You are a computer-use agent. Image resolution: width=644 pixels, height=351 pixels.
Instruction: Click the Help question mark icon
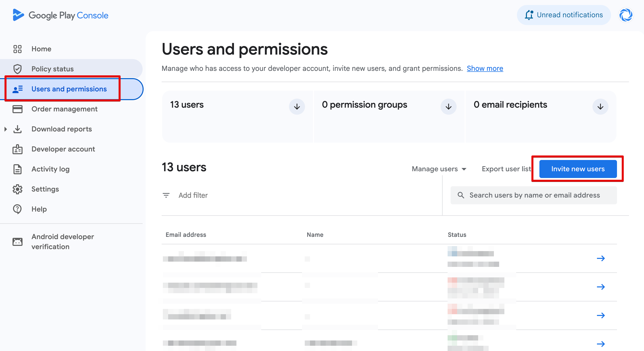click(x=18, y=209)
